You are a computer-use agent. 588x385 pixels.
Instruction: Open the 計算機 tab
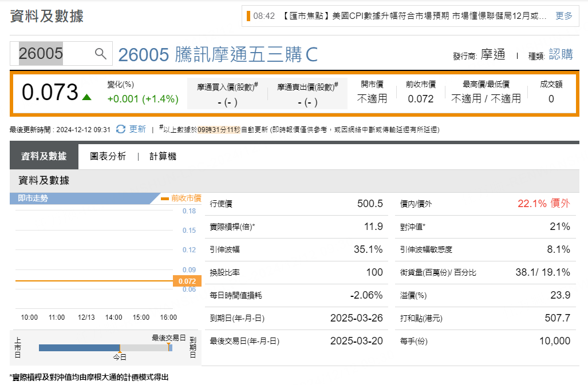[163, 156]
